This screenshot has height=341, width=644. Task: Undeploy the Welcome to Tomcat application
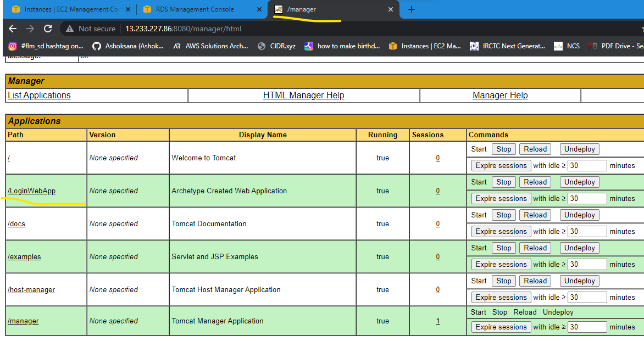click(580, 149)
